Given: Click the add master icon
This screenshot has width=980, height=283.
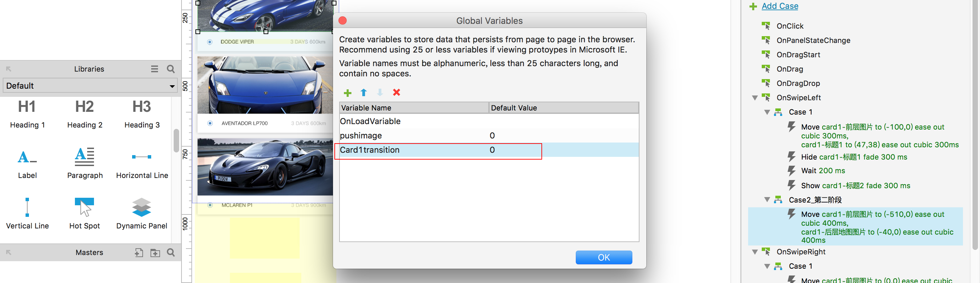Looking at the screenshot, I should 139,253.
